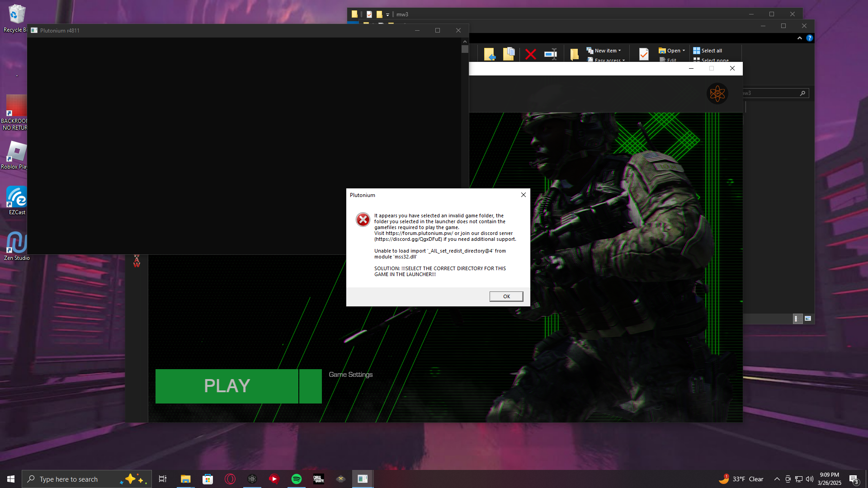
Task: Expand the Open dropdown arrow
Action: click(x=684, y=51)
